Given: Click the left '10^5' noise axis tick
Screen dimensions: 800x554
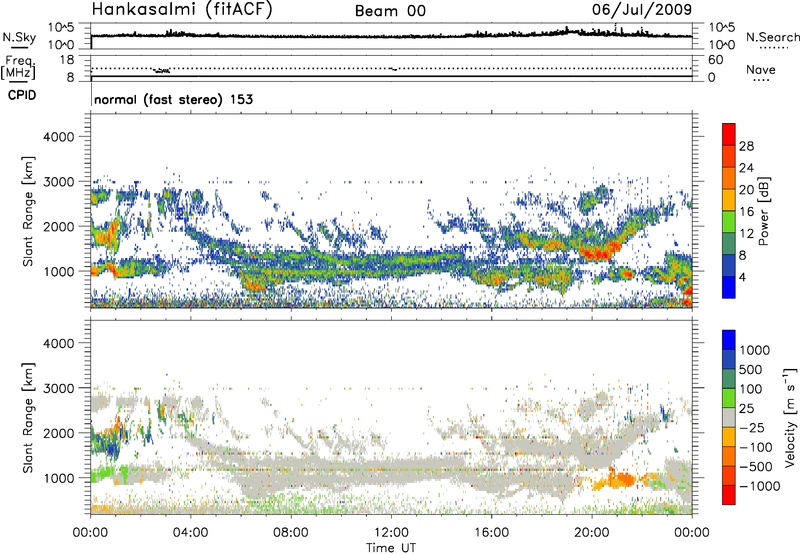Looking at the screenshot, I should point(61,28).
